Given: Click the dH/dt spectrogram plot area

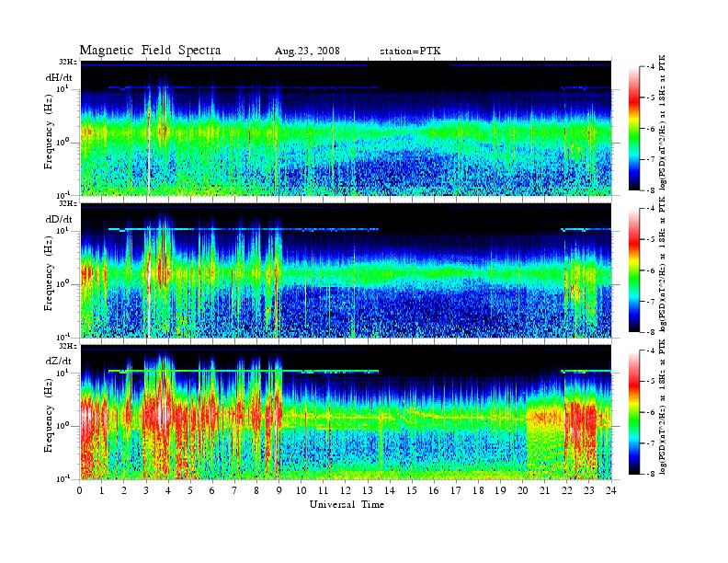Looking at the screenshot, I should (346, 128).
